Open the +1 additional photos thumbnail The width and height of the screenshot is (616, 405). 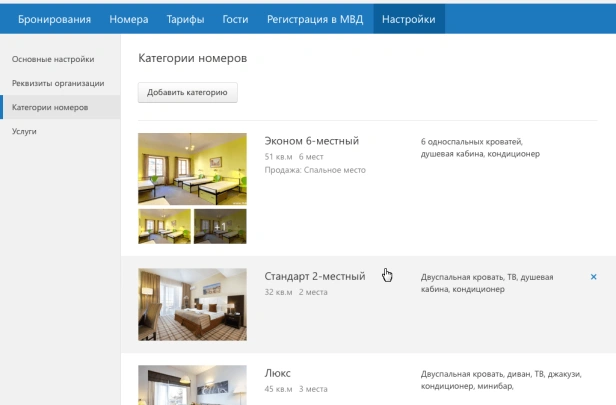pyautogui.click(x=220, y=226)
